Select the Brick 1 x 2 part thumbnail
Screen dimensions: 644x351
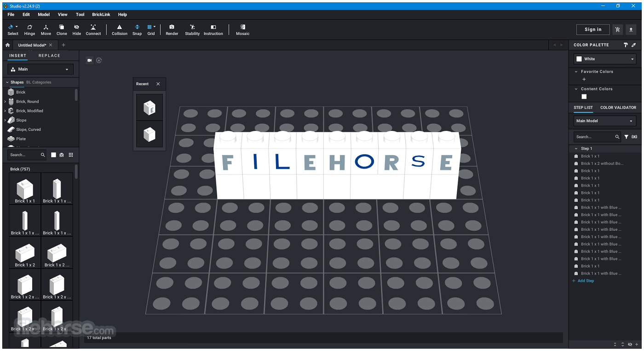(25, 252)
